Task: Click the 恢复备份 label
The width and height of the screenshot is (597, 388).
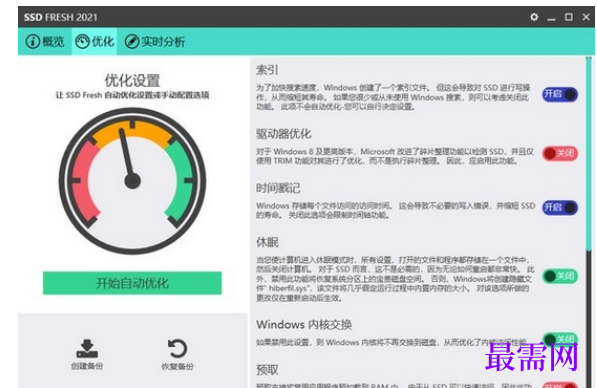Action: pos(177,366)
